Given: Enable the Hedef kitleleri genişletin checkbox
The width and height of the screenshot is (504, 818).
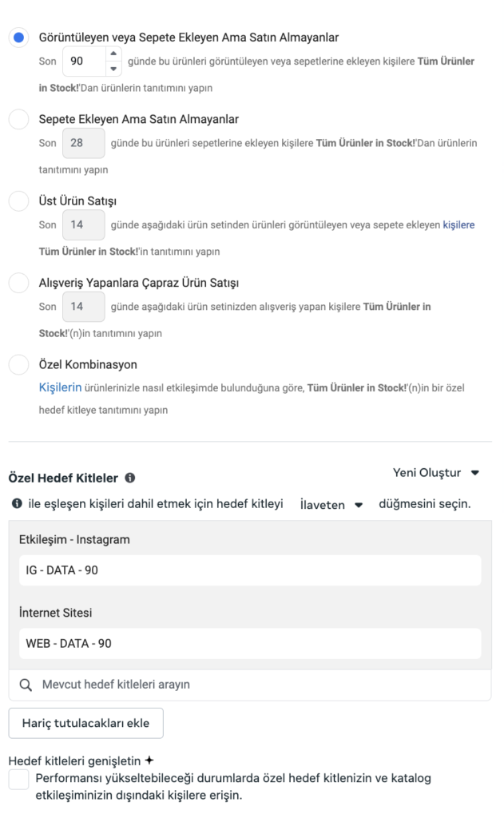Looking at the screenshot, I should pos(18,780).
